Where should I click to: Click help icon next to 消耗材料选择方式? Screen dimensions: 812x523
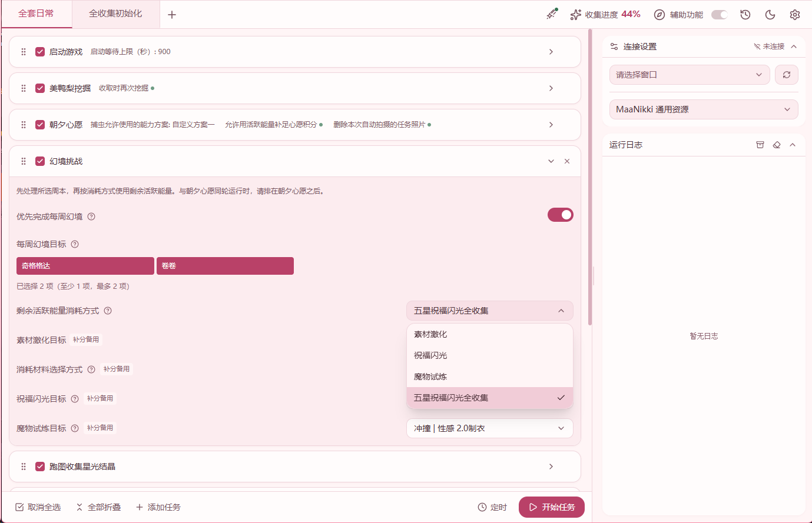tap(91, 369)
